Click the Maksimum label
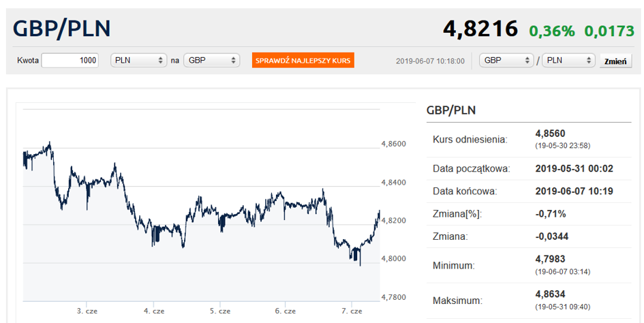Image resolution: width=644 pixels, height=323 pixels. (457, 301)
